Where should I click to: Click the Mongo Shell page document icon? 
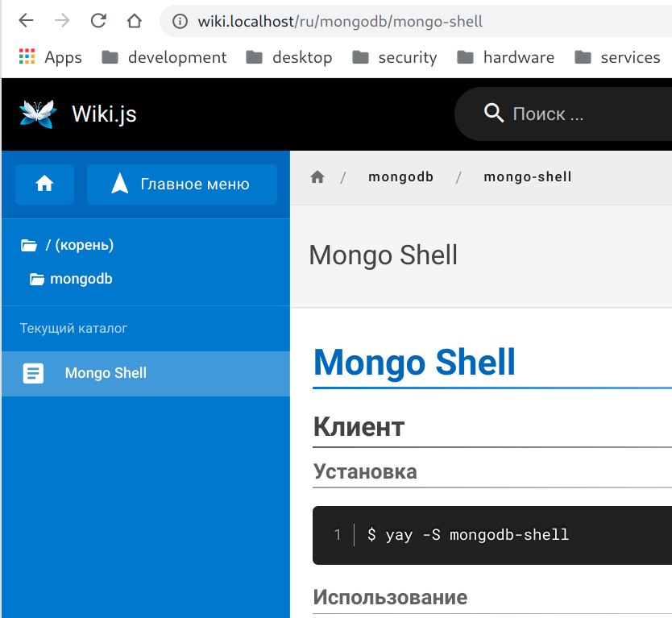pos(33,373)
